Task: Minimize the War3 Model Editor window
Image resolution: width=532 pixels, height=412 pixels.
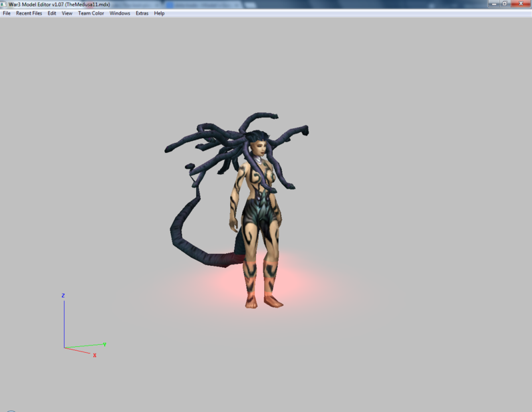Action: pos(493,3)
